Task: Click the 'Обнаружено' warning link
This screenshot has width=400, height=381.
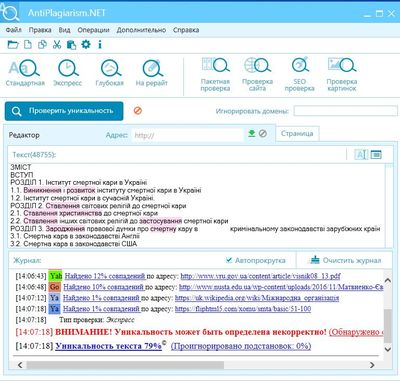Action: tap(356, 332)
